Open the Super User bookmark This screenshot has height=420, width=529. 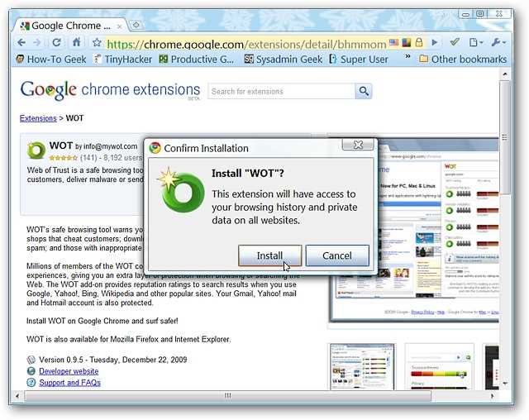click(x=359, y=60)
